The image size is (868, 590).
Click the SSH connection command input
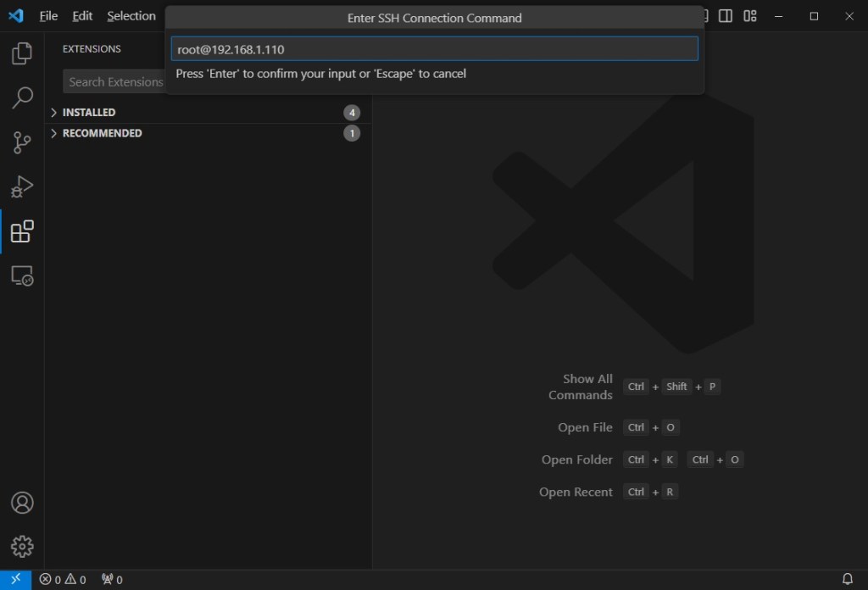tap(434, 49)
